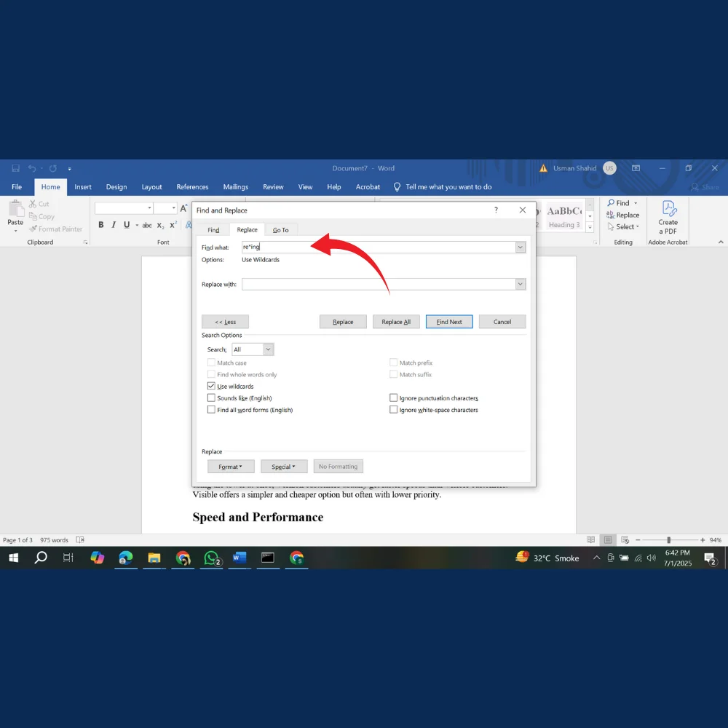The image size is (728, 728).
Task: Open WhatsApp from the taskbar
Action: pyautogui.click(x=212, y=558)
